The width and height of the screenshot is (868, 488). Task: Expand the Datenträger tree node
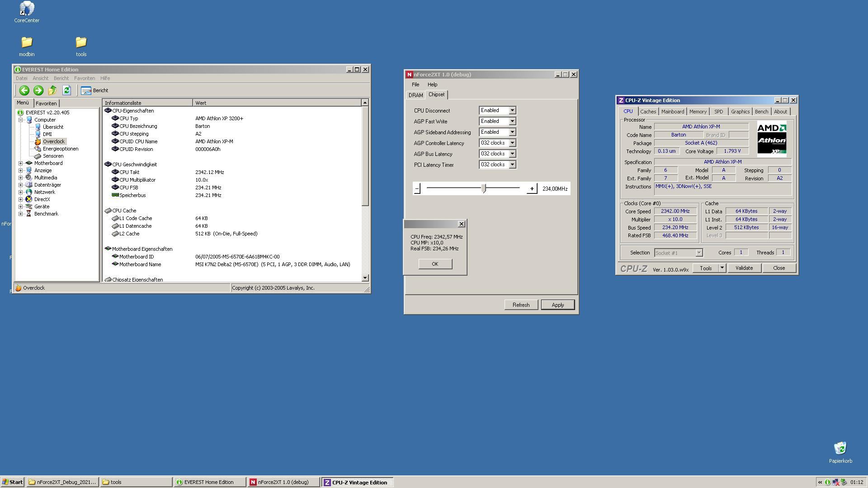pyautogui.click(x=20, y=185)
